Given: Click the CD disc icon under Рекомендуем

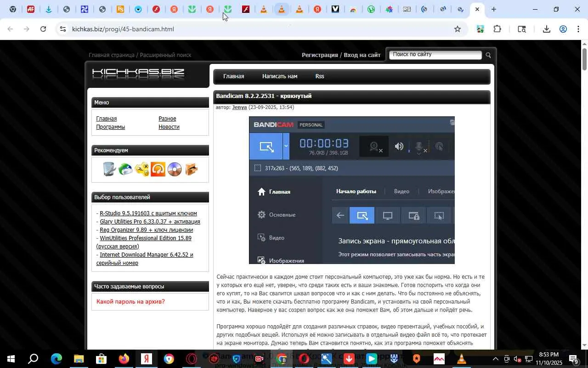Looking at the screenshot, I should pos(175,169).
